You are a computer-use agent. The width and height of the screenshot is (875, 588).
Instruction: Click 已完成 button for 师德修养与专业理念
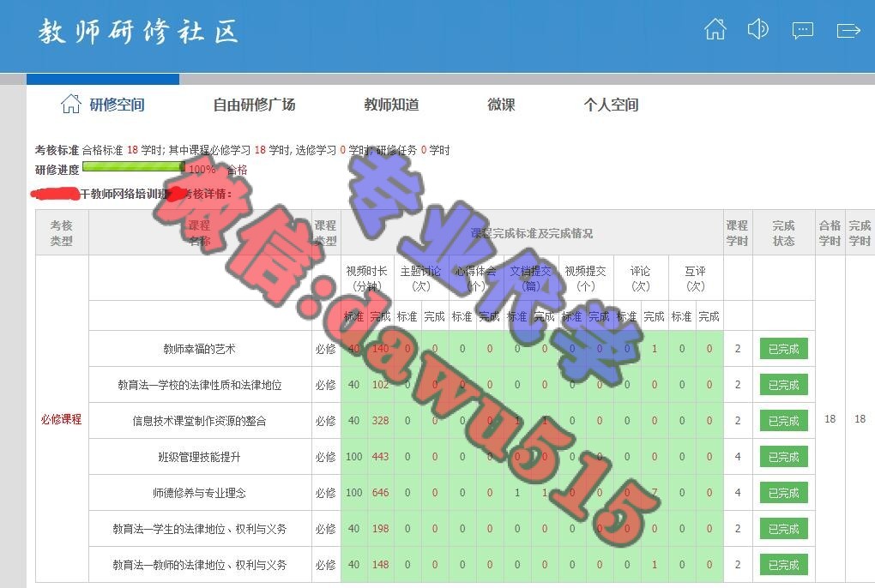(783, 493)
